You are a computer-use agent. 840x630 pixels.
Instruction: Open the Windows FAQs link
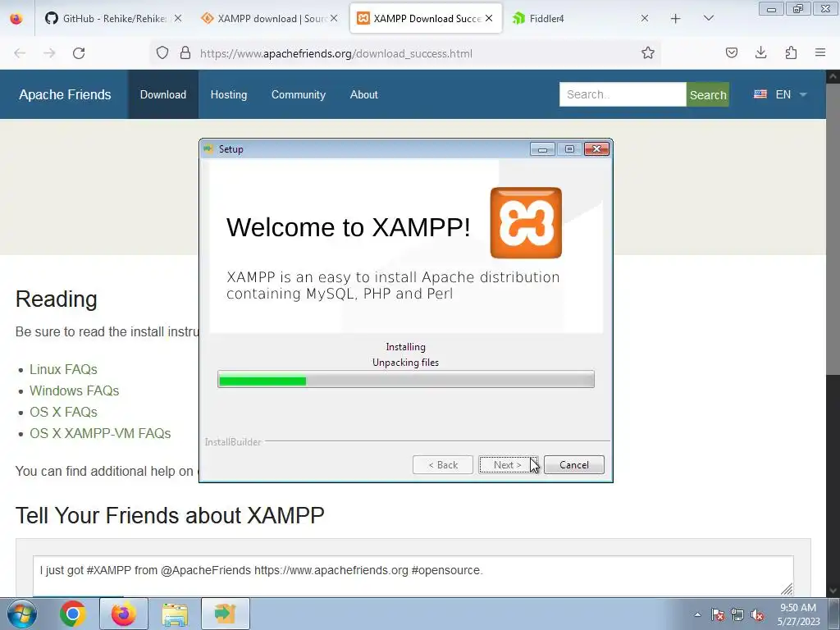click(74, 390)
